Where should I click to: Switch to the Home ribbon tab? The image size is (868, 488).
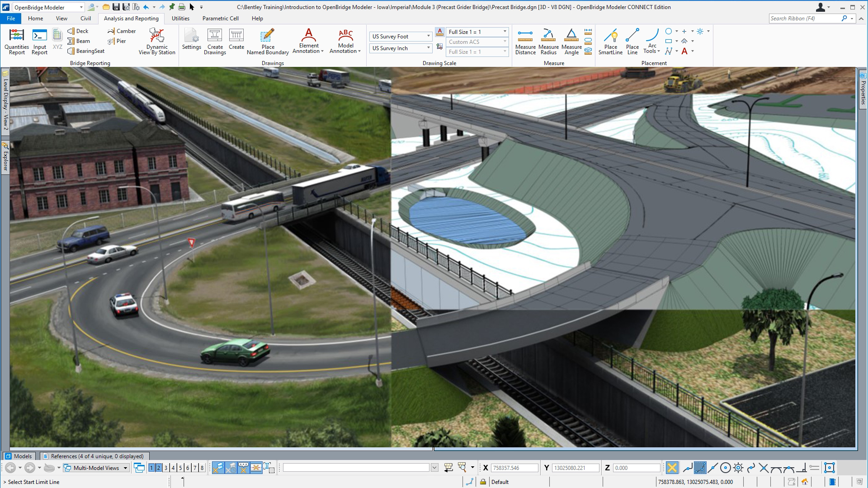pyautogui.click(x=35, y=19)
